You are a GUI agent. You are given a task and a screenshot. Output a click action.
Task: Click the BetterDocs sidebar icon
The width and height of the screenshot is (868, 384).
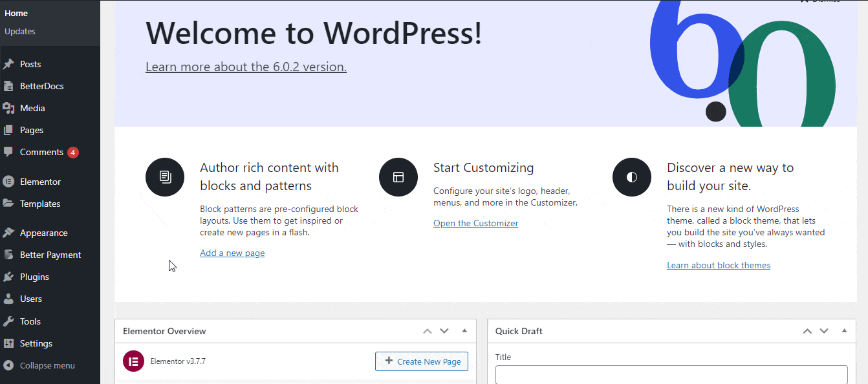click(x=8, y=86)
